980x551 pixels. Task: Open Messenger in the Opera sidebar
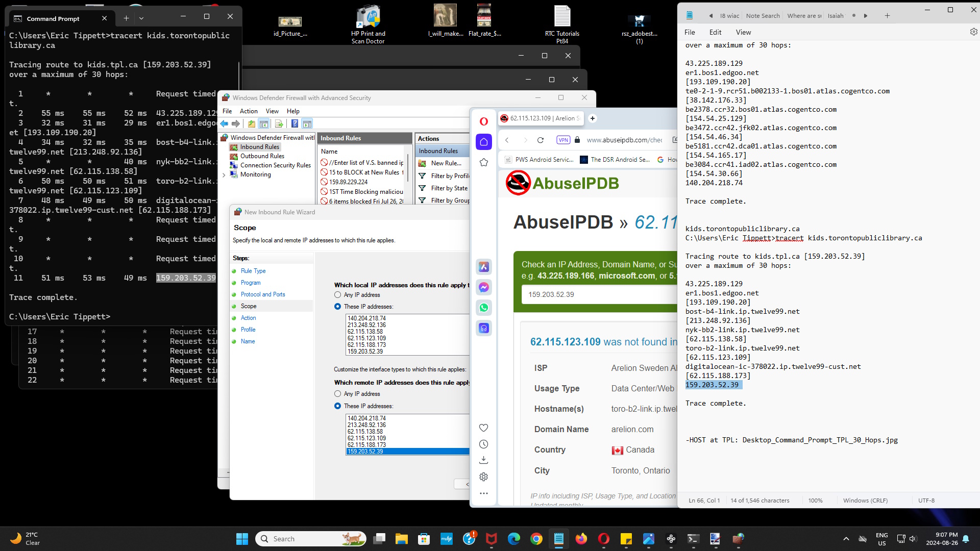(484, 287)
